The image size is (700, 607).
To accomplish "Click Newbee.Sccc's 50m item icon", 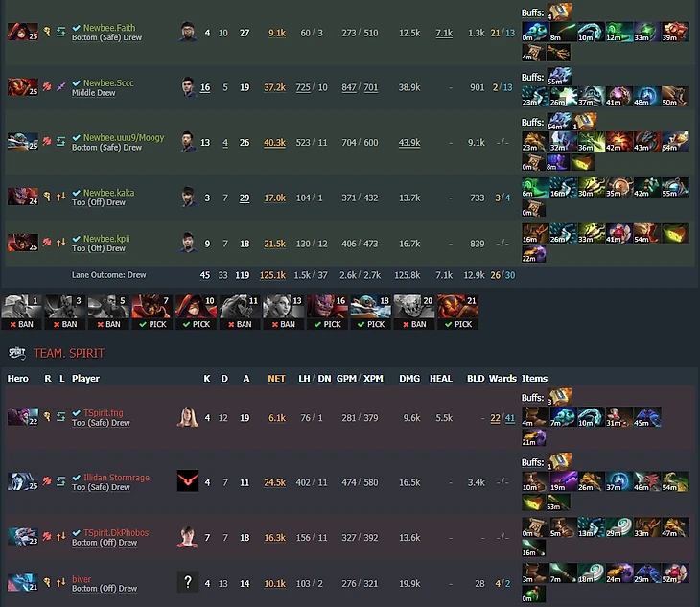I will (x=675, y=96).
